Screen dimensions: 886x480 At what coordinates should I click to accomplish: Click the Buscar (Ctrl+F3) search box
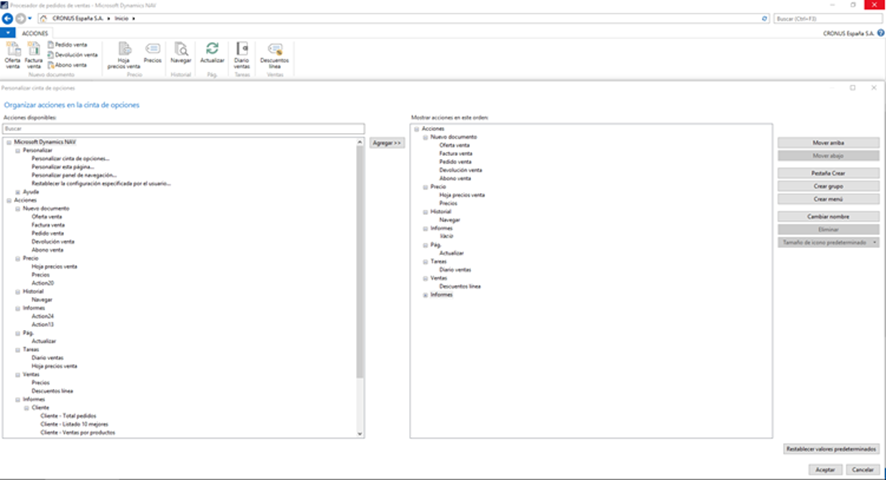pyautogui.click(x=828, y=19)
